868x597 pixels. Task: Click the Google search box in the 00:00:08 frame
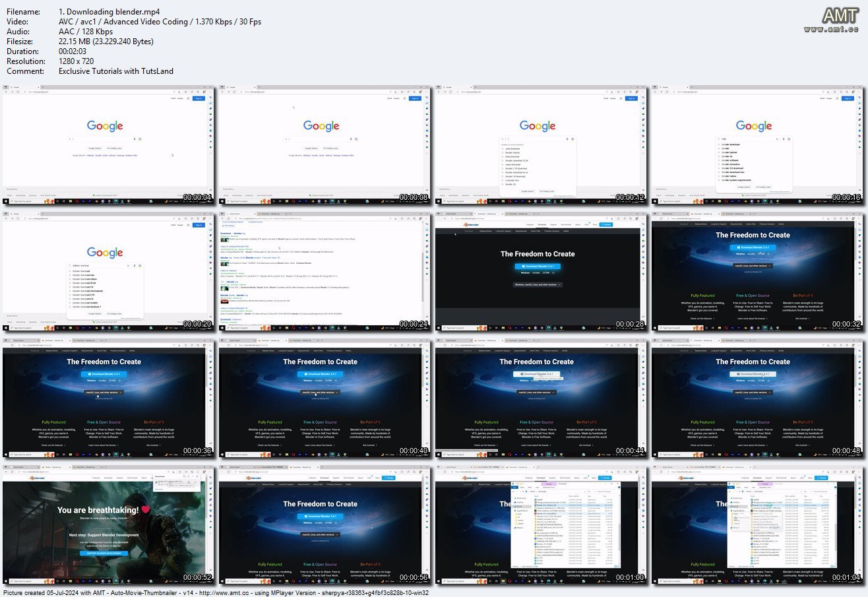[321, 139]
